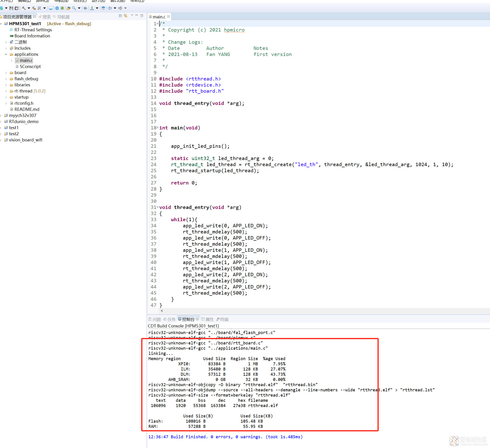The width and height of the screenshot is (490, 448).
Task: Minimize the project explorer panel
Action: click(x=137, y=15)
